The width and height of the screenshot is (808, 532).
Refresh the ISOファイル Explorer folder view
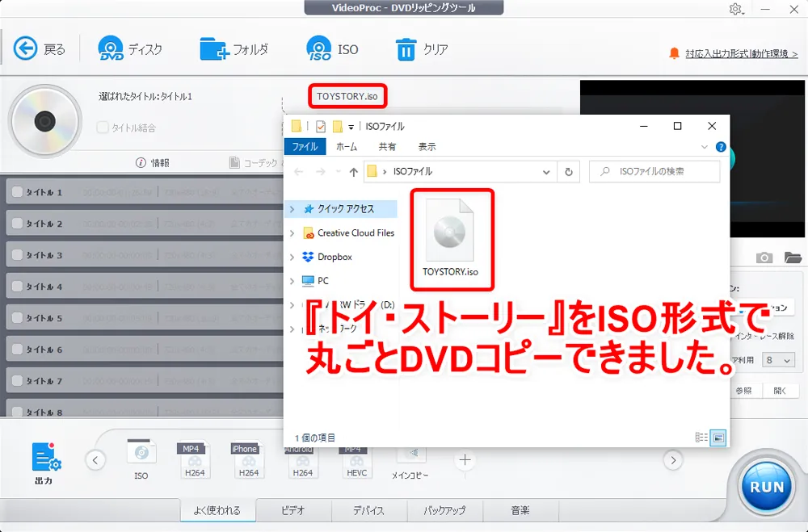[x=568, y=171]
